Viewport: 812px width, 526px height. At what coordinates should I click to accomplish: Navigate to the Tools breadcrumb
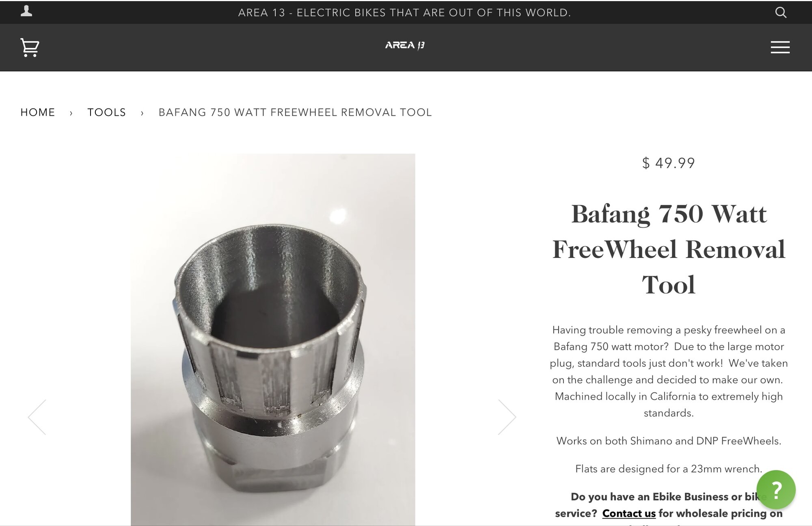[107, 113]
